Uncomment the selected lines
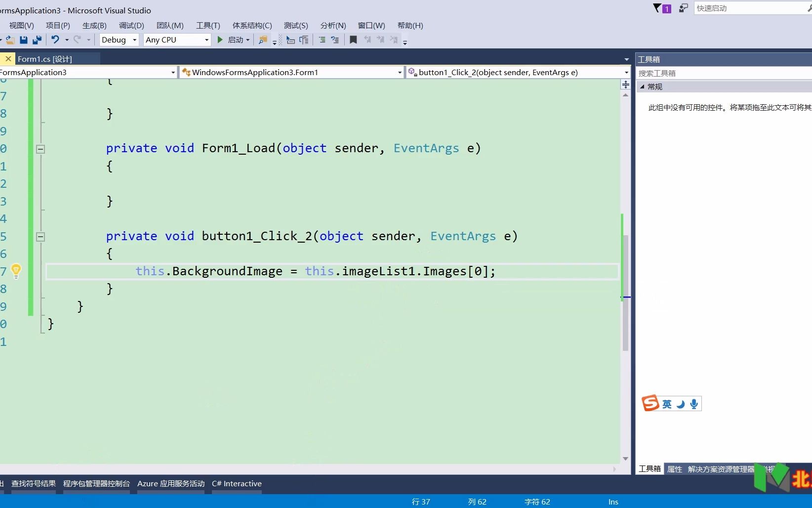The image size is (812, 508). (335, 40)
